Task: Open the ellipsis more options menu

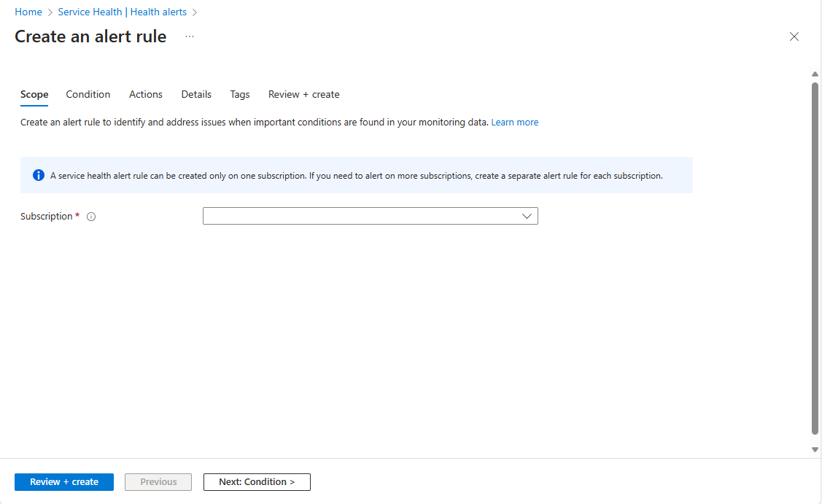Action: [189, 36]
